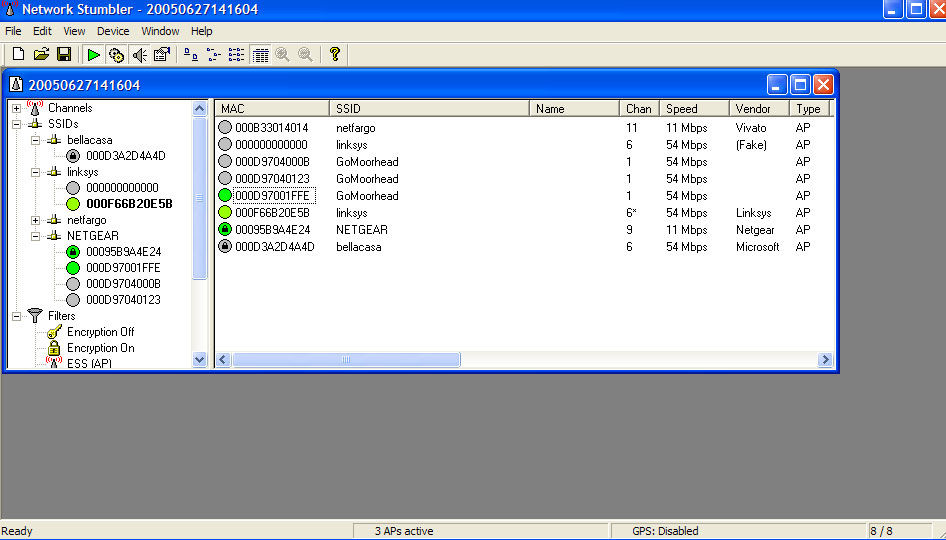Click GPS: Disabled status bar entry
Image resolution: width=946 pixels, height=540 pixels.
click(665, 531)
